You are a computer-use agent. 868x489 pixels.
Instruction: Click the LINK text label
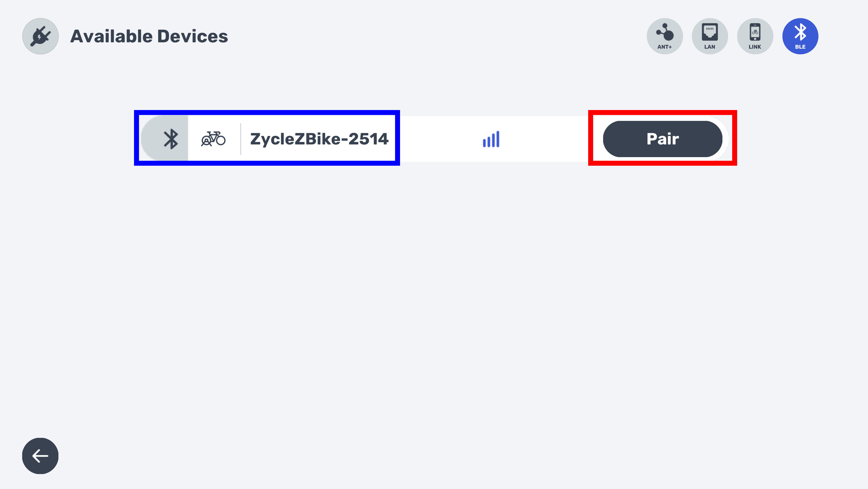(x=755, y=47)
